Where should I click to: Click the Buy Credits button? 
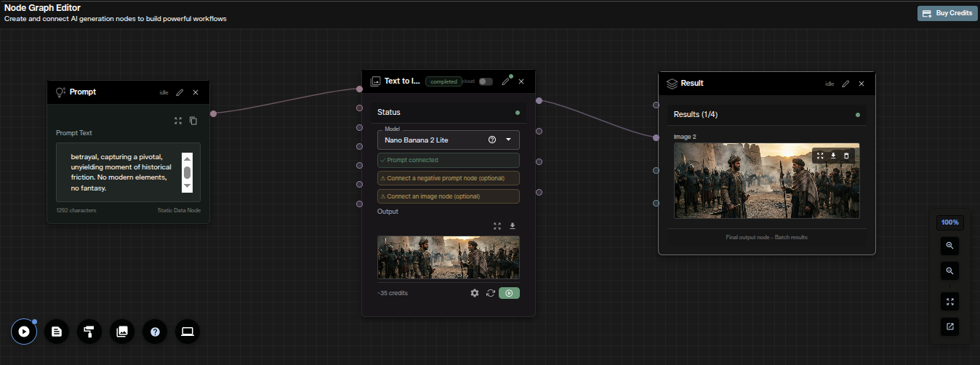(946, 13)
